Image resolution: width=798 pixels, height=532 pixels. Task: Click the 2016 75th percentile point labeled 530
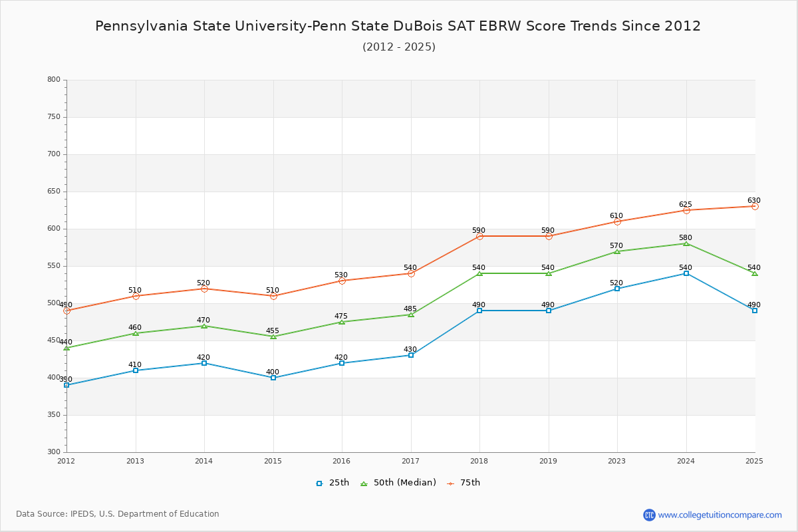click(342, 281)
